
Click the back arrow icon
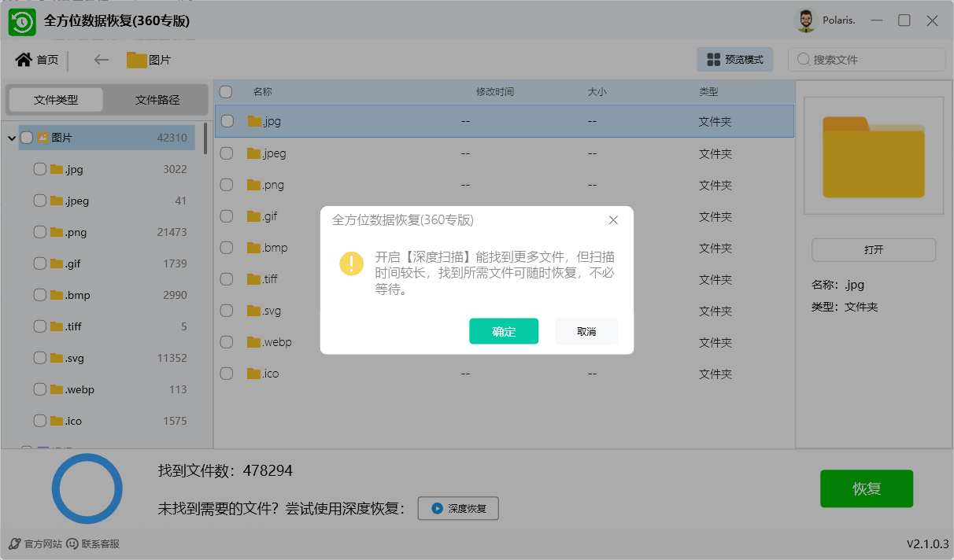click(x=101, y=60)
